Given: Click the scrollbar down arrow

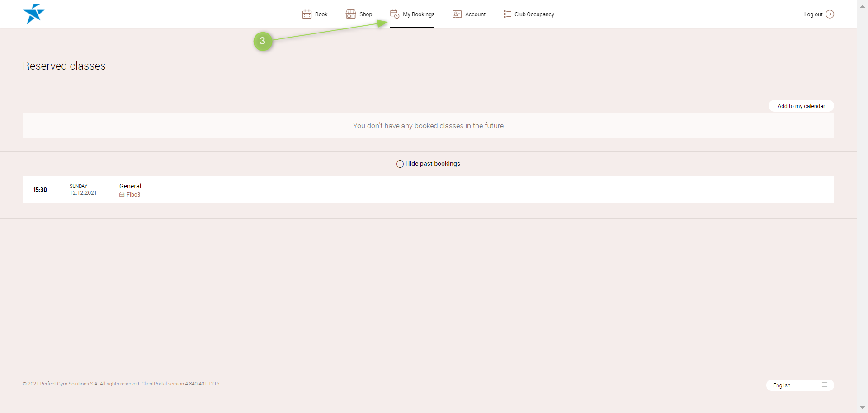Looking at the screenshot, I should point(862,408).
